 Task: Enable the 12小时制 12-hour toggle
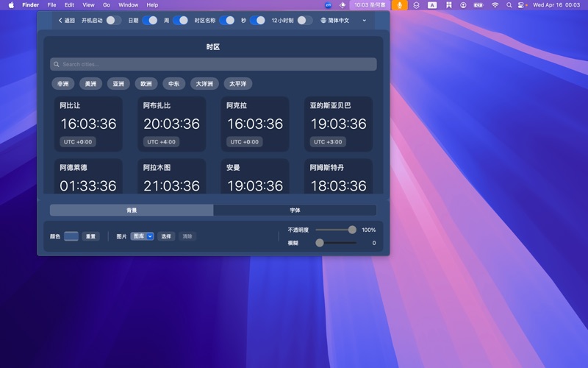click(304, 21)
